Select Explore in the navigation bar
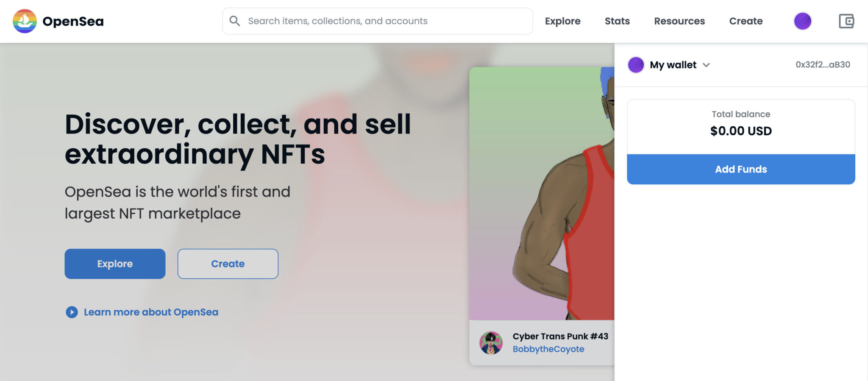Image resolution: width=868 pixels, height=381 pixels. pos(562,21)
